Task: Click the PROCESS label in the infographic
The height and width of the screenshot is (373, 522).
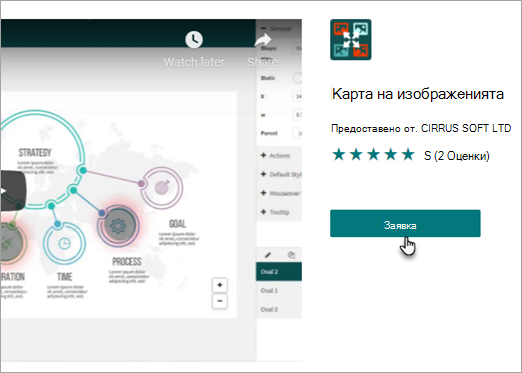Action: (127, 261)
